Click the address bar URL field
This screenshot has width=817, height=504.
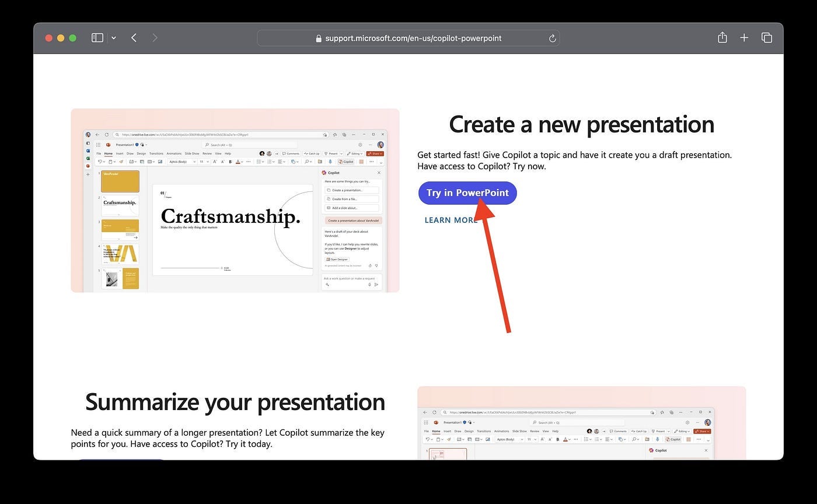pyautogui.click(x=408, y=38)
